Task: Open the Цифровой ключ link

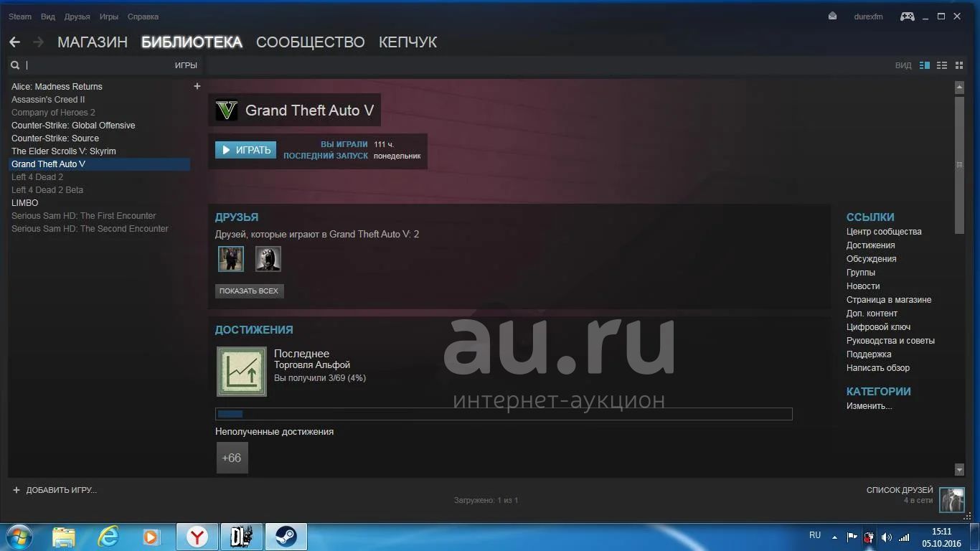Action: click(x=879, y=327)
